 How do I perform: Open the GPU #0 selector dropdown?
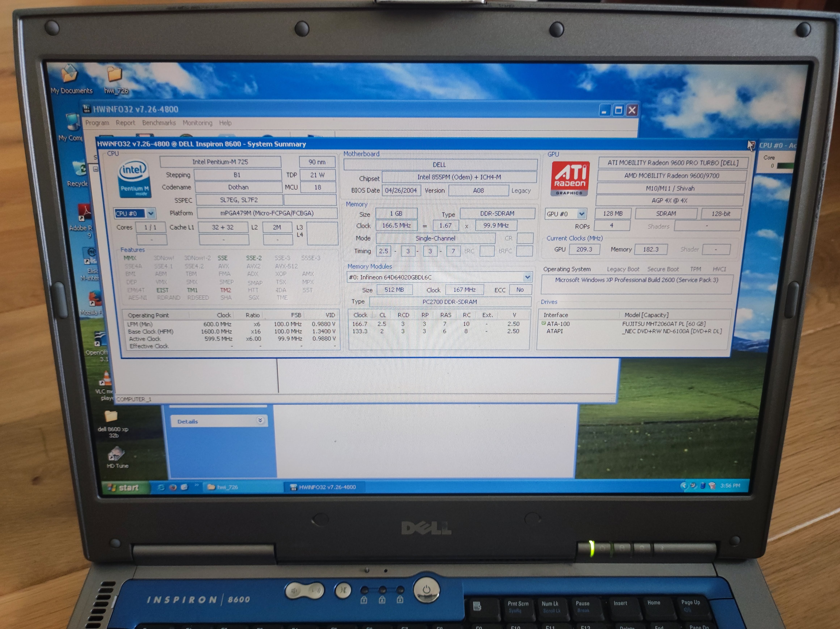coord(581,214)
